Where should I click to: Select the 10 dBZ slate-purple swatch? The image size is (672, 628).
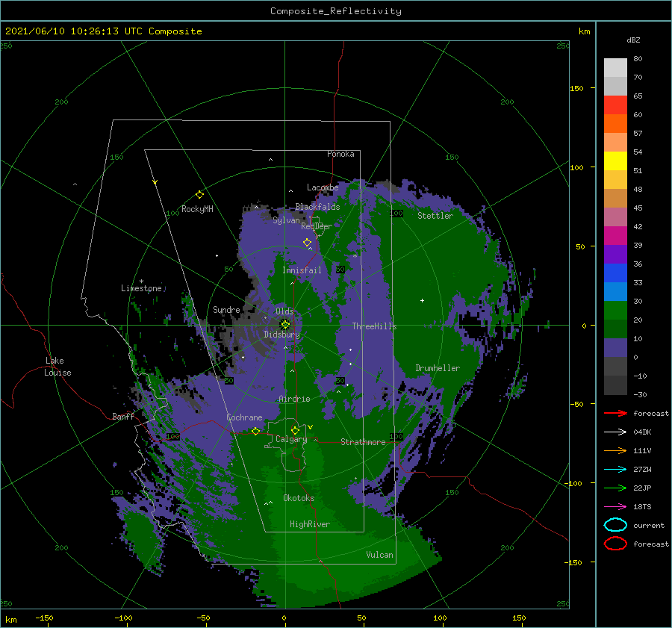click(615, 348)
